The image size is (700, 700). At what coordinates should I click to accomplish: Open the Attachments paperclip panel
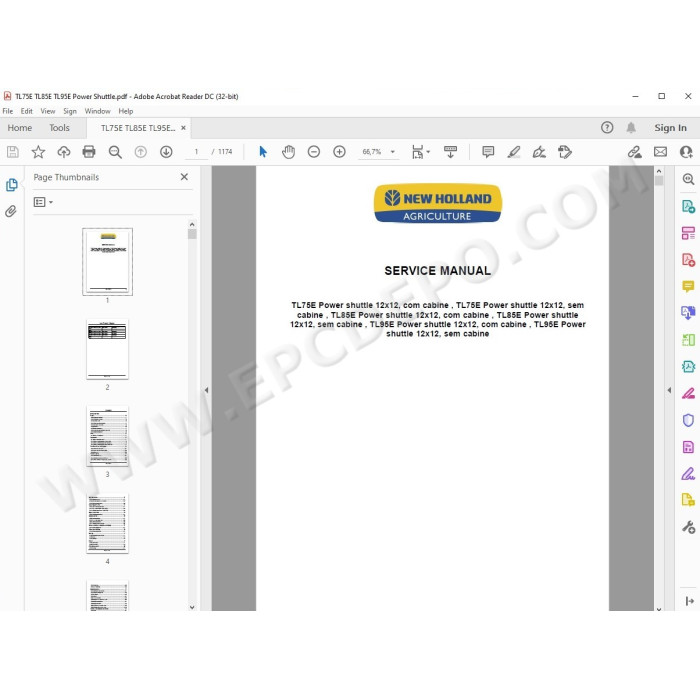(x=11, y=211)
